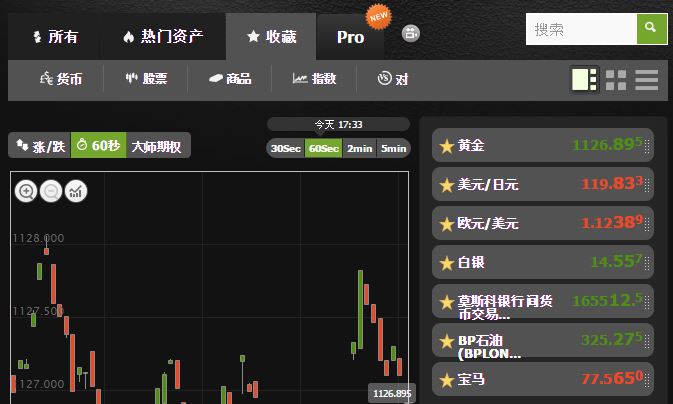
Task: Toggle favorite star for 欧元/美元
Action: [x=447, y=224]
